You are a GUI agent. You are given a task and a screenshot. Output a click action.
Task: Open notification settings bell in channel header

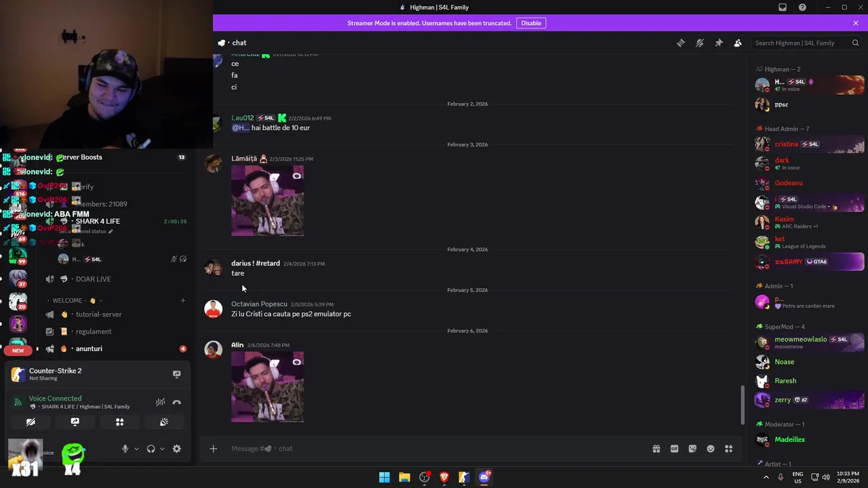pyautogui.click(x=700, y=43)
